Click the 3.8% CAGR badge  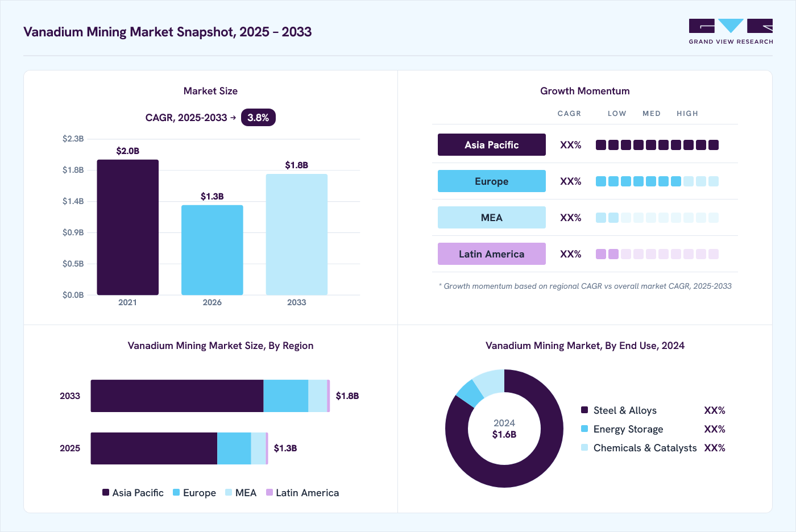pyautogui.click(x=258, y=118)
